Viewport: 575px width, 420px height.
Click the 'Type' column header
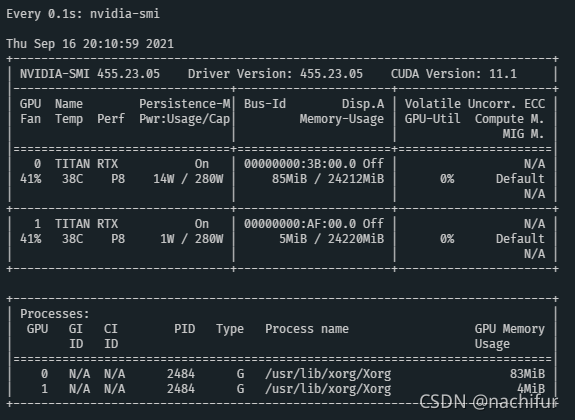(x=230, y=329)
